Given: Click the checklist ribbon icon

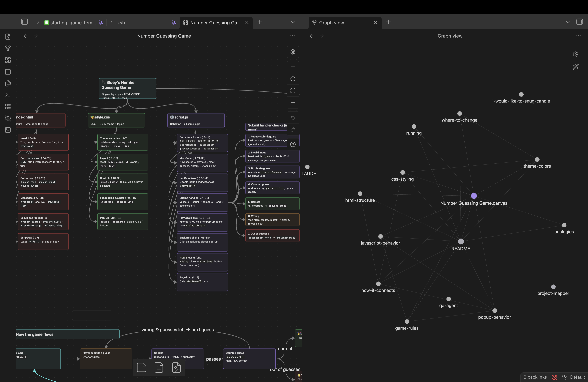Looking at the screenshot, I should pyautogui.click(x=8, y=106).
